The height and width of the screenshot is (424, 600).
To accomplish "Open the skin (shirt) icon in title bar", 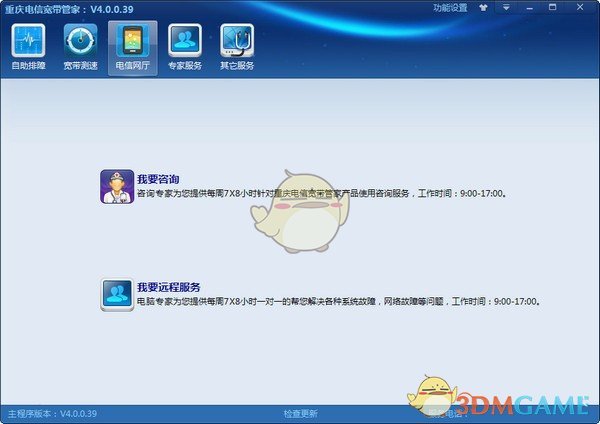I will point(483,8).
